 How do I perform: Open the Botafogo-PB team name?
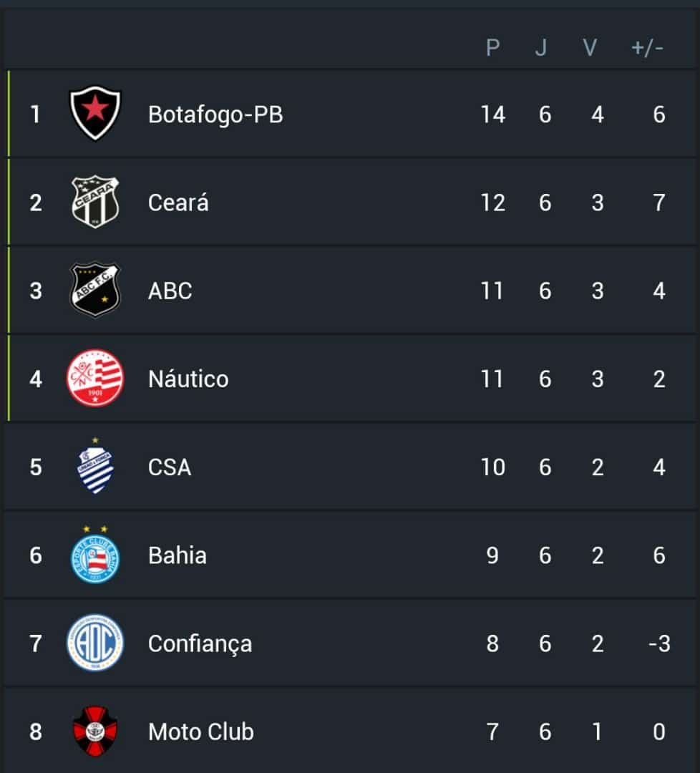tap(215, 115)
